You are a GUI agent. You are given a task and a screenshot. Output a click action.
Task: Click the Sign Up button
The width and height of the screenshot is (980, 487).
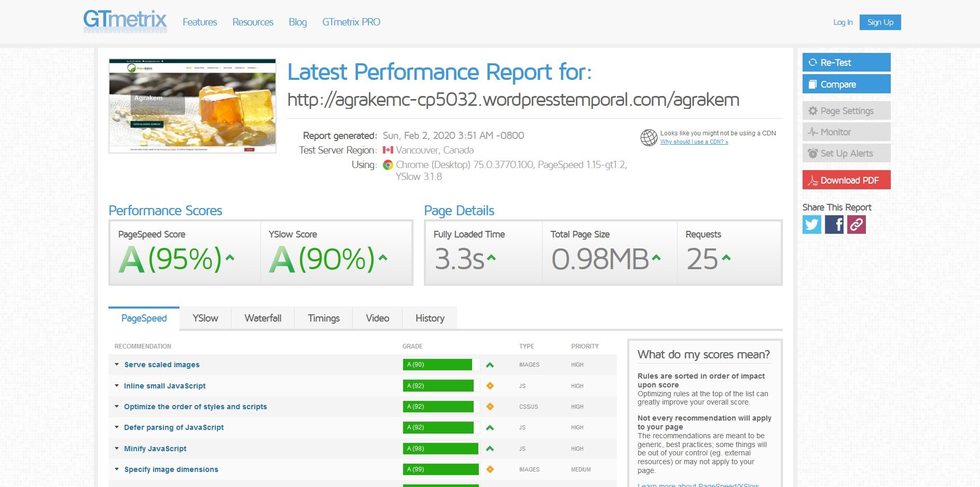pos(880,22)
